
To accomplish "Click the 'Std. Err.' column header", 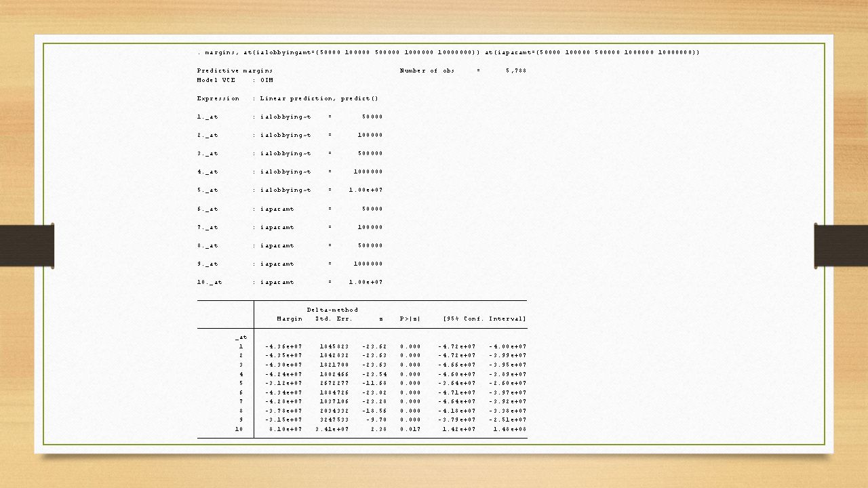I will coord(334,319).
